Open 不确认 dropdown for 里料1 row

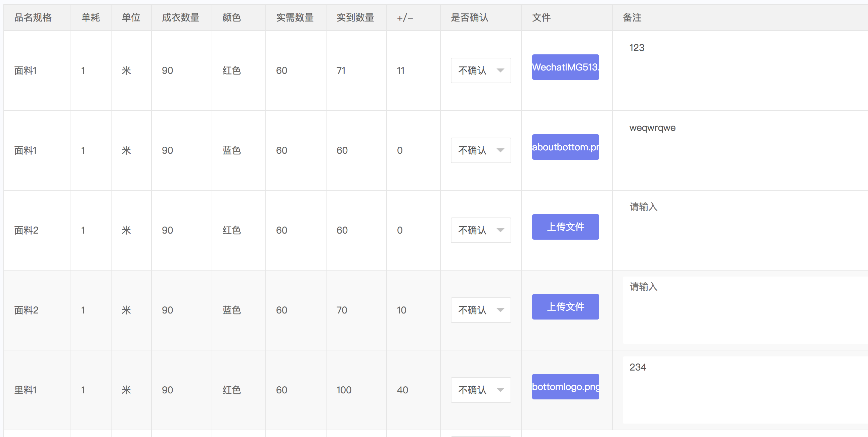coord(480,390)
